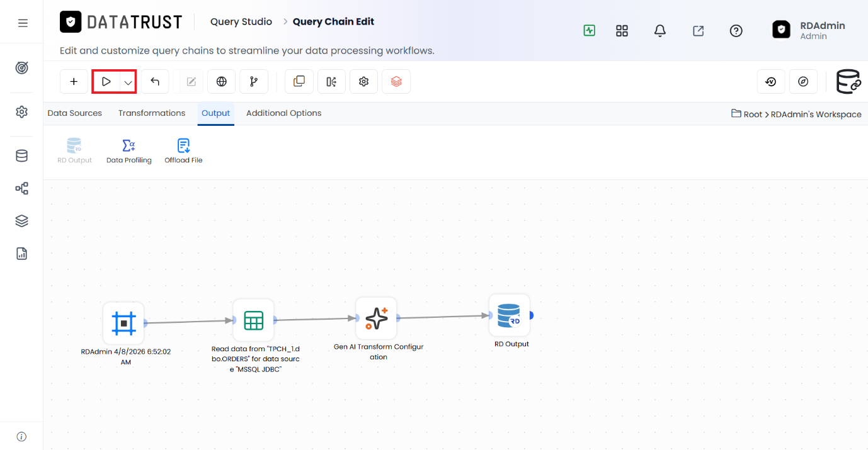Switch to the Transformations tab
Image resolution: width=868 pixels, height=450 pixels.
pos(152,113)
